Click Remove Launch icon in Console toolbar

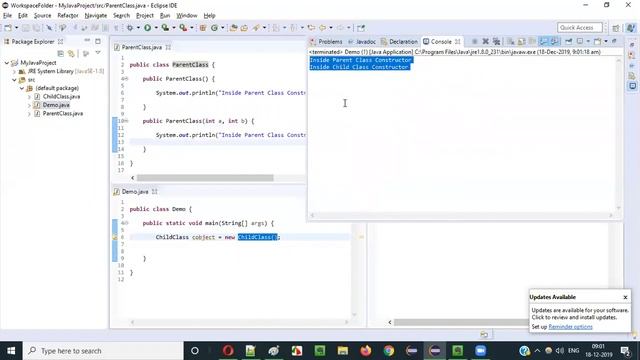485,41
